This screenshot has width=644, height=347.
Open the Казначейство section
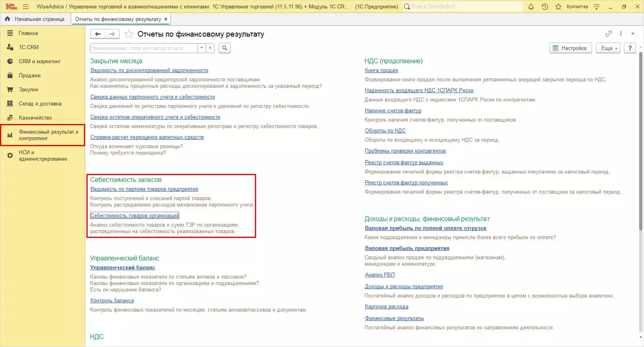click(43, 118)
